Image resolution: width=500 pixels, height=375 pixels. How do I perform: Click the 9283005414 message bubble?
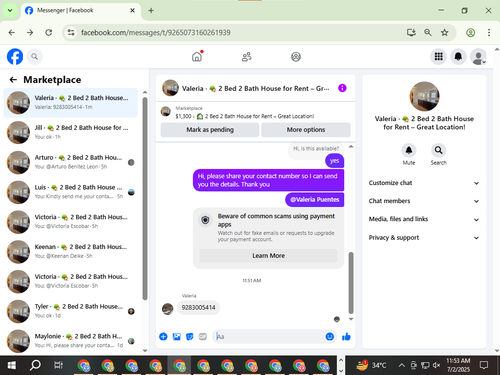click(198, 307)
